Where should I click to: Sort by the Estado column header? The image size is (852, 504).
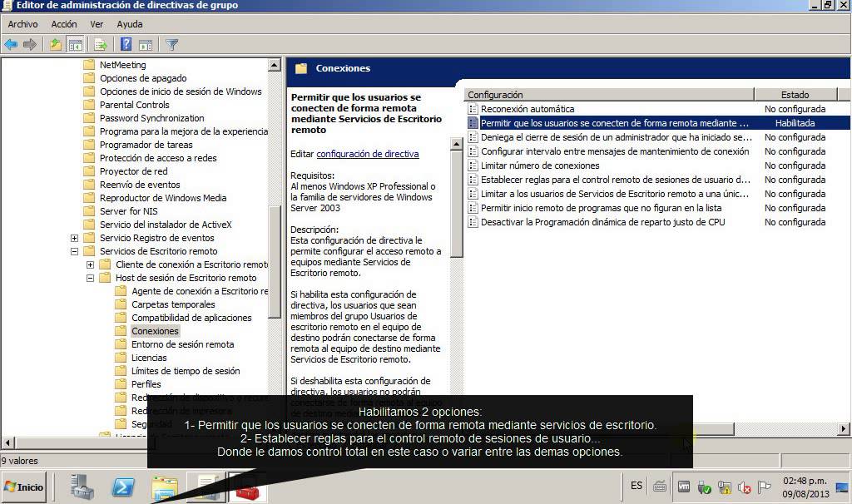tap(795, 95)
